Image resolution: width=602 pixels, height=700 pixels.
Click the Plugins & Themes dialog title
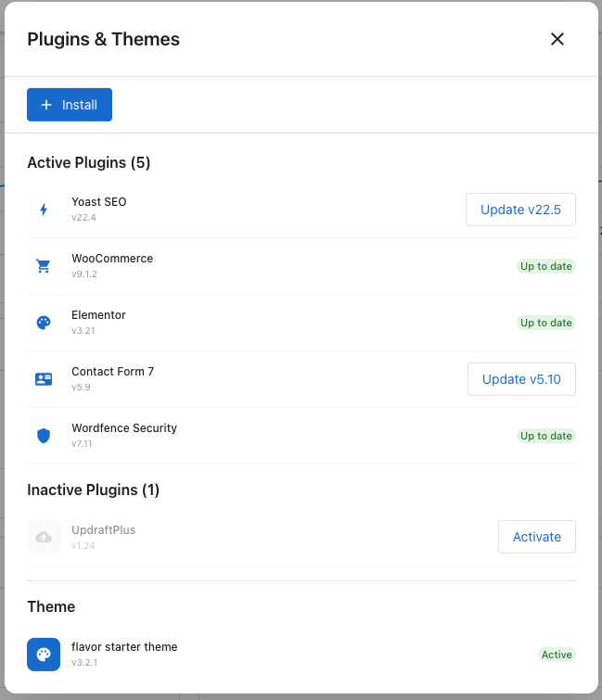coord(103,39)
